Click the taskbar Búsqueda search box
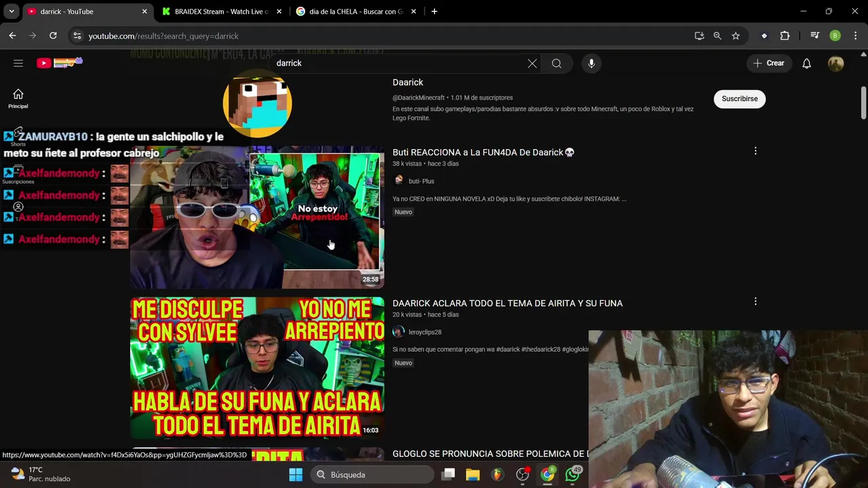868x488 pixels. [x=372, y=474]
